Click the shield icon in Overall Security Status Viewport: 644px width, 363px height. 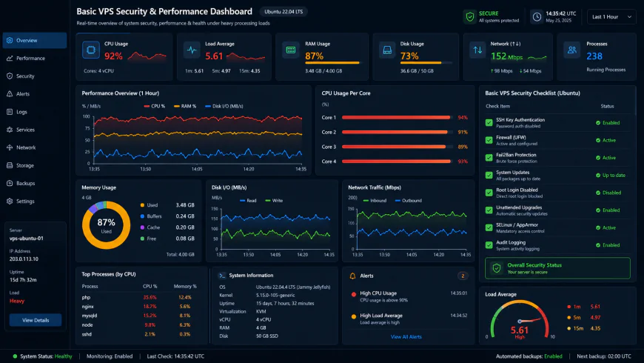[497, 268]
